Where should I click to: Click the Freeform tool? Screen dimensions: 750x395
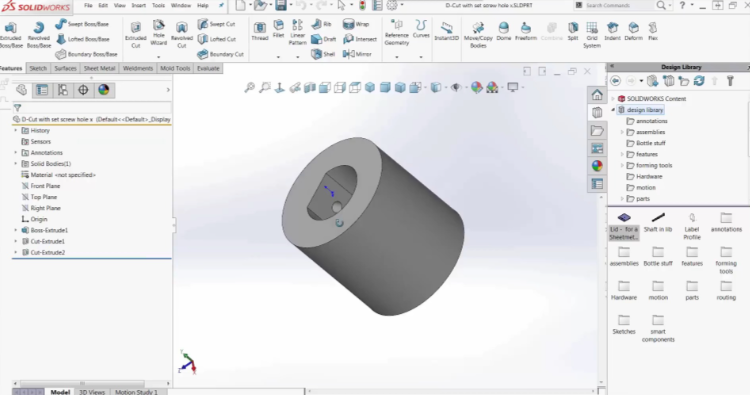pos(526,32)
